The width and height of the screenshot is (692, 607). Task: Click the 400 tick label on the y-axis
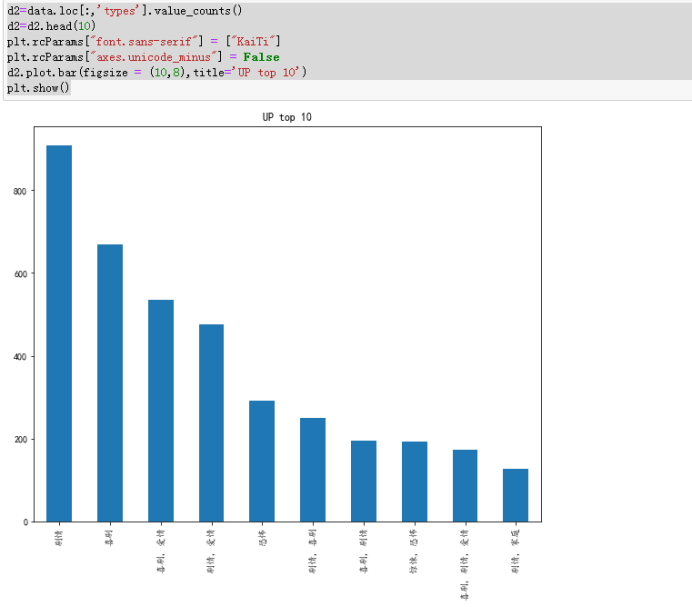(x=20, y=357)
